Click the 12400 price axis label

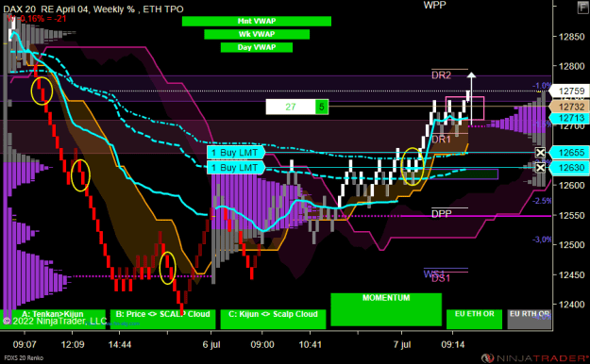(x=571, y=305)
